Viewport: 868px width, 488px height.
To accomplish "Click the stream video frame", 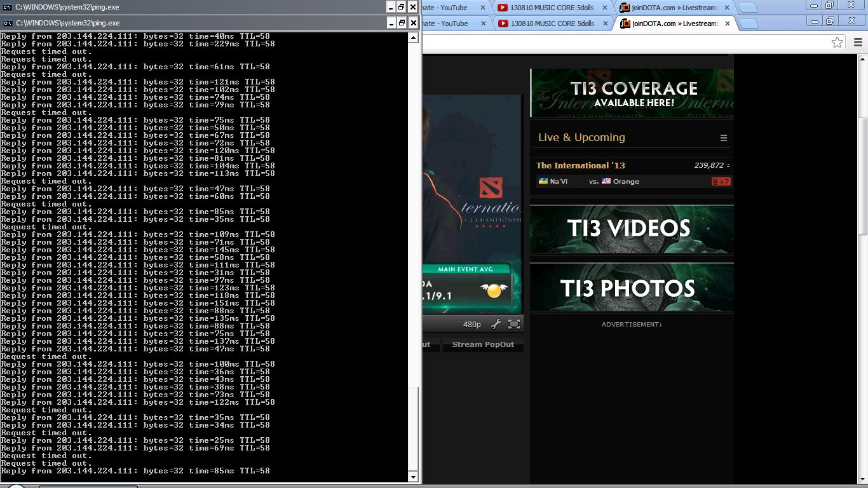I will 472,205.
